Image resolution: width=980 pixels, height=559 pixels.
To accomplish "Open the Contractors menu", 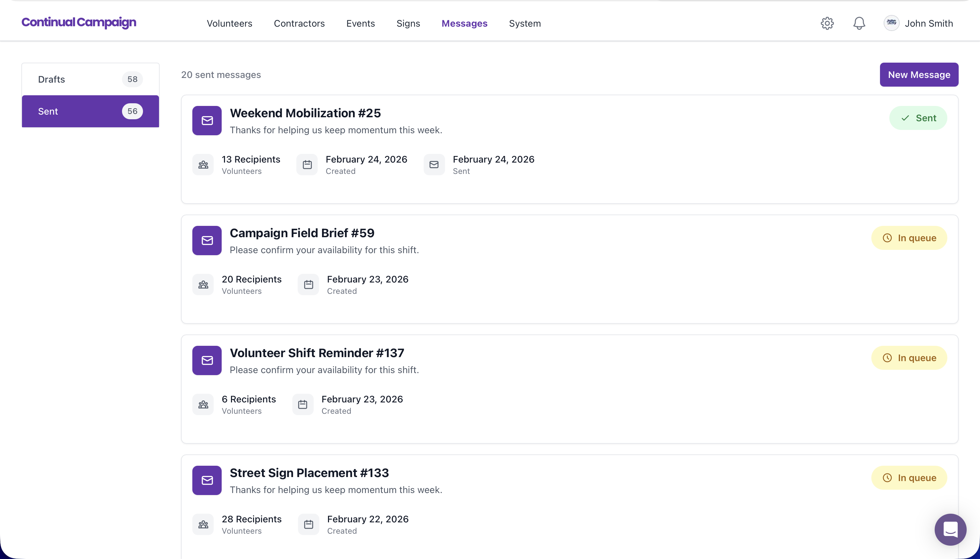I will [x=299, y=23].
